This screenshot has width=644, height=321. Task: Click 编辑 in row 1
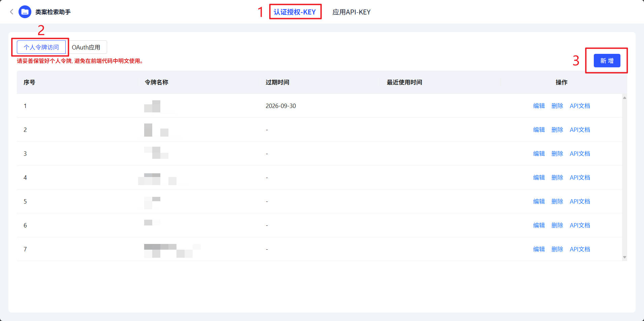539,106
